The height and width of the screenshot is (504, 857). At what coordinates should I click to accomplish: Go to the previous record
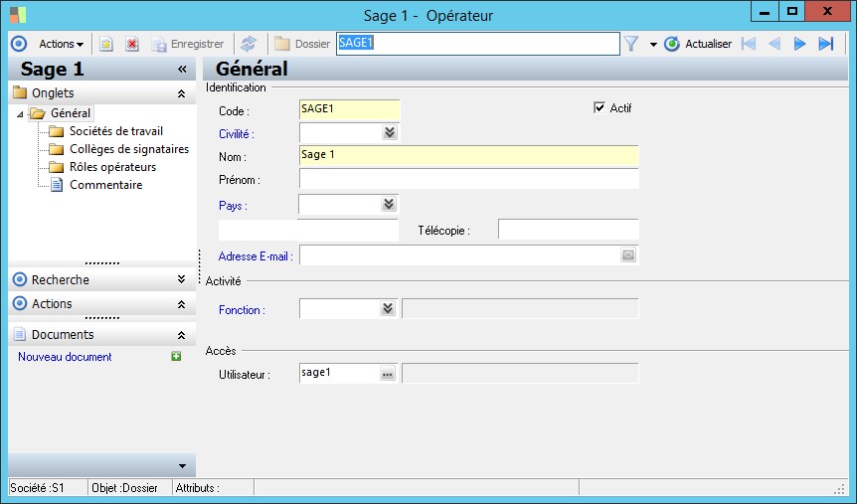774,44
